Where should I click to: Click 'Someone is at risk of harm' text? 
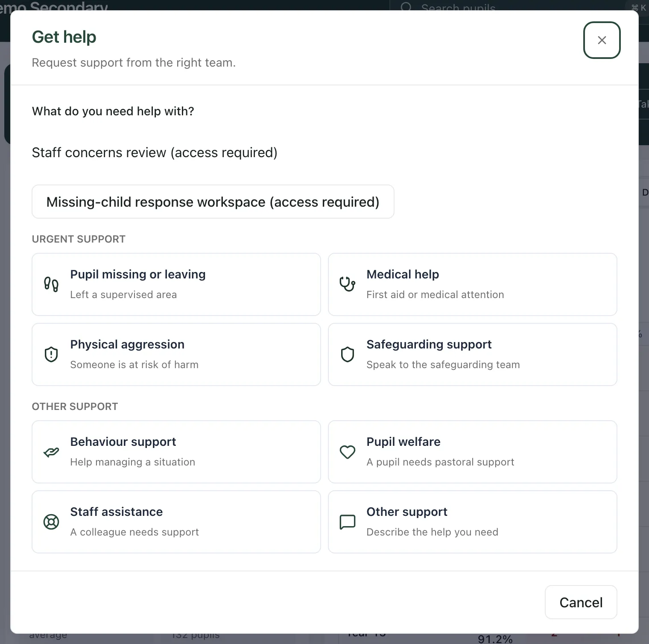(134, 365)
